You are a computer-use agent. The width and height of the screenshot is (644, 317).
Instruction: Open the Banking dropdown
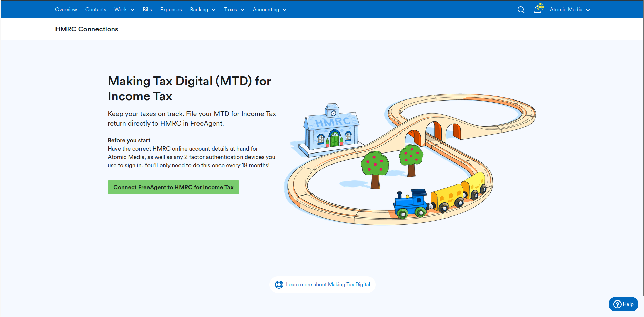(x=203, y=10)
